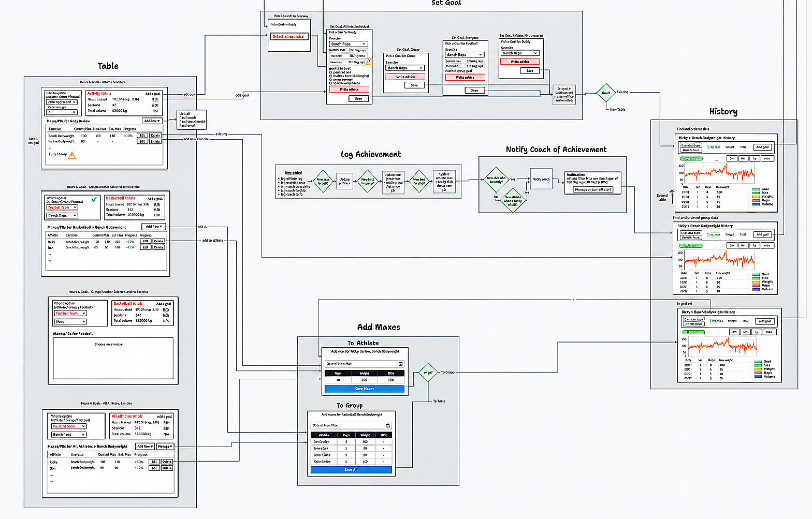Screen dimensions: 812x519
Task: Switch to '1y' range in top History chart
Action: [755, 158]
